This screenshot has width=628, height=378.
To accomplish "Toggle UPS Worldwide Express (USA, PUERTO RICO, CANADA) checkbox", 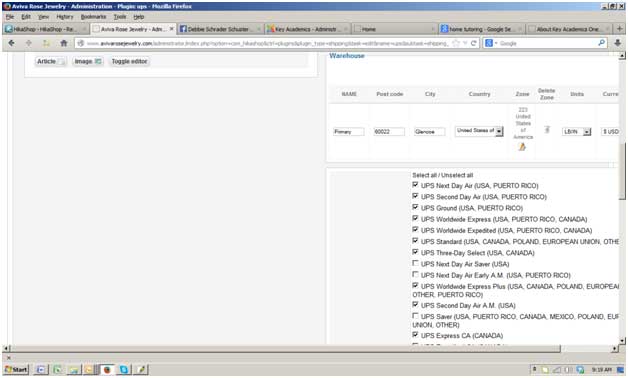I will [415, 218].
